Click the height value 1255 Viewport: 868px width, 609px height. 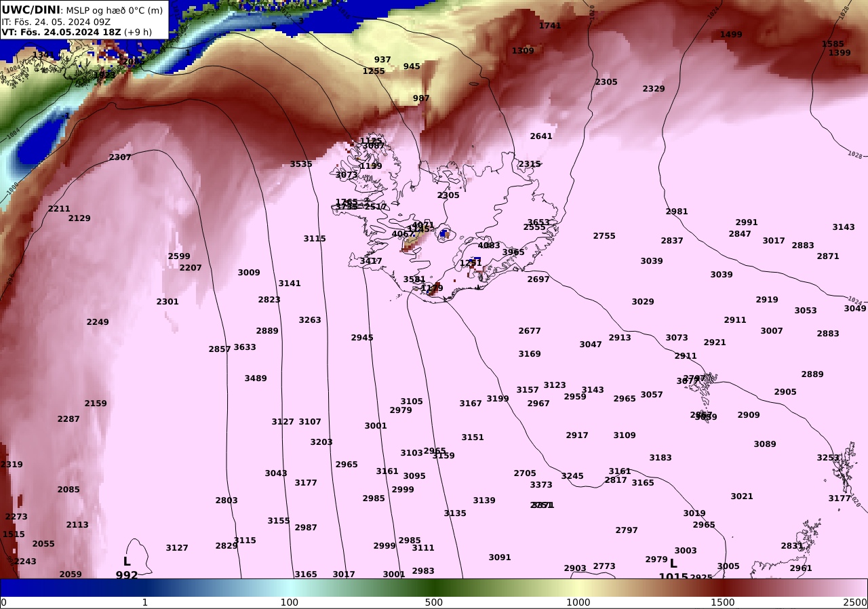tap(374, 71)
